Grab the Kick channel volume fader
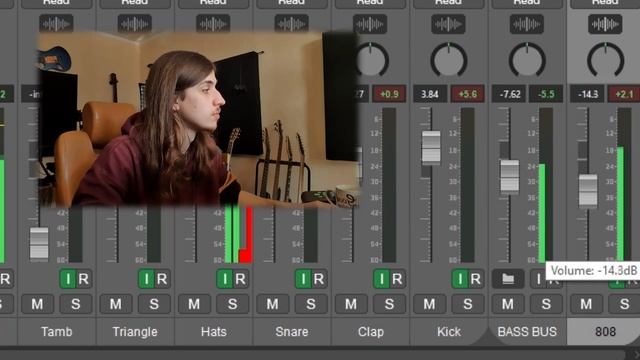This screenshot has height=360, width=640. click(x=431, y=148)
